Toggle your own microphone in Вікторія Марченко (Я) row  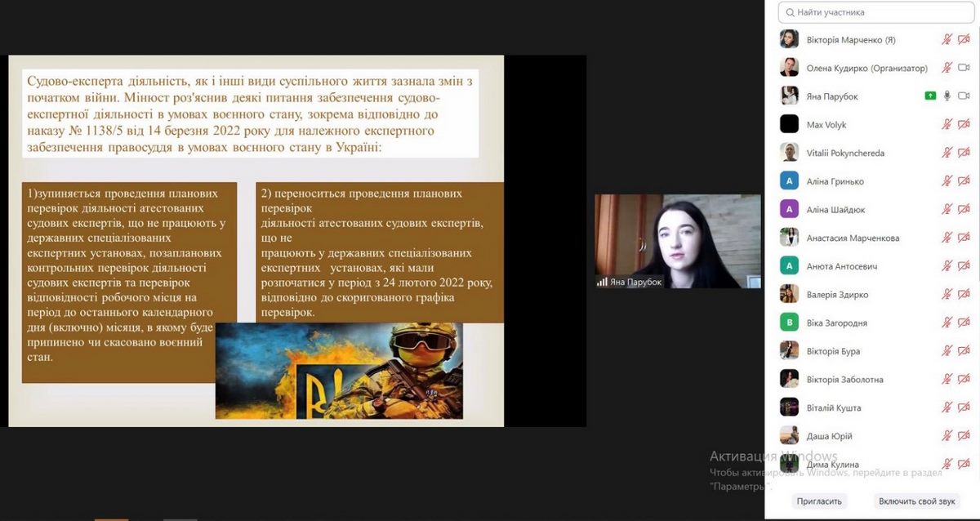(x=947, y=39)
